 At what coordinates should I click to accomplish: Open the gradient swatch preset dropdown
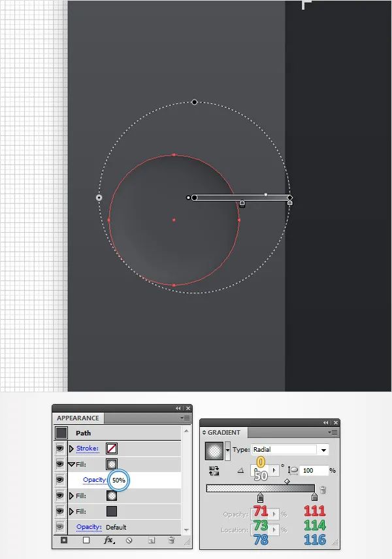[x=227, y=450]
